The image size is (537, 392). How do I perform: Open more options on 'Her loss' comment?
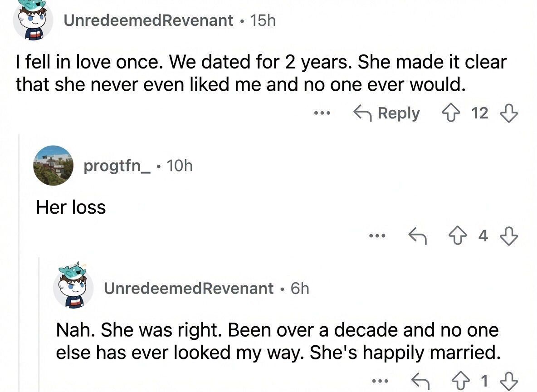(x=377, y=236)
